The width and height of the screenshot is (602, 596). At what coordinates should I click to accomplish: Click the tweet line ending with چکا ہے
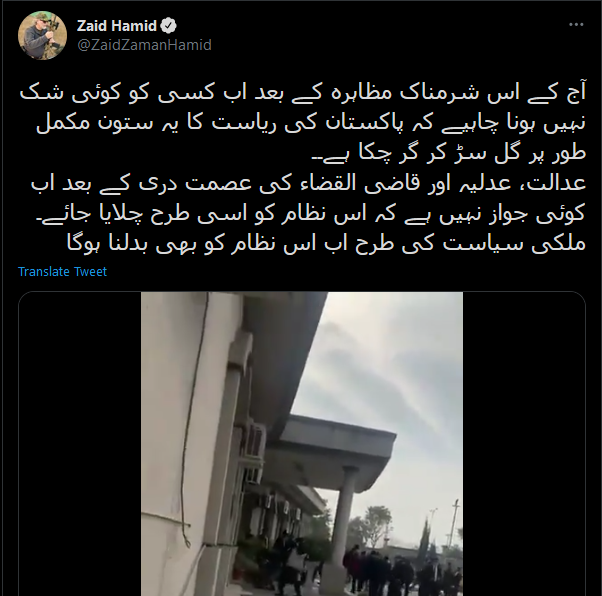(x=448, y=154)
